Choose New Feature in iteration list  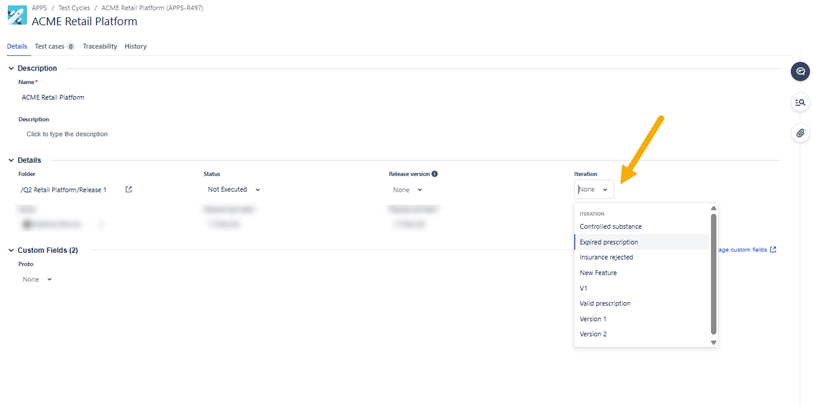pyautogui.click(x=642, y=273)
